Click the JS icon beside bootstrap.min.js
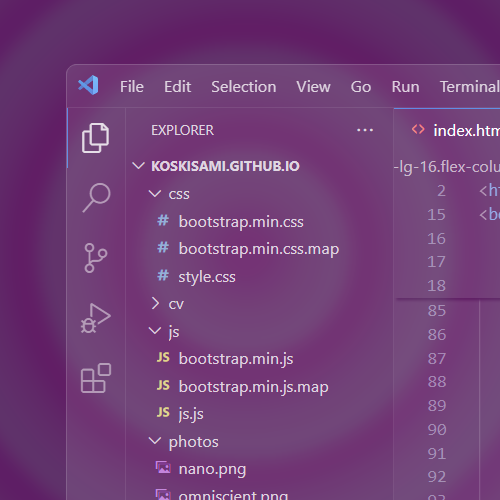Image resolution: width=500 pixels, height=500 pixels. 163,358
